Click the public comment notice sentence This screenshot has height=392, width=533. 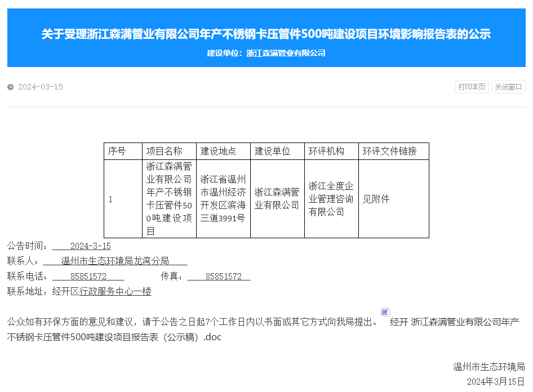[192, 322]
